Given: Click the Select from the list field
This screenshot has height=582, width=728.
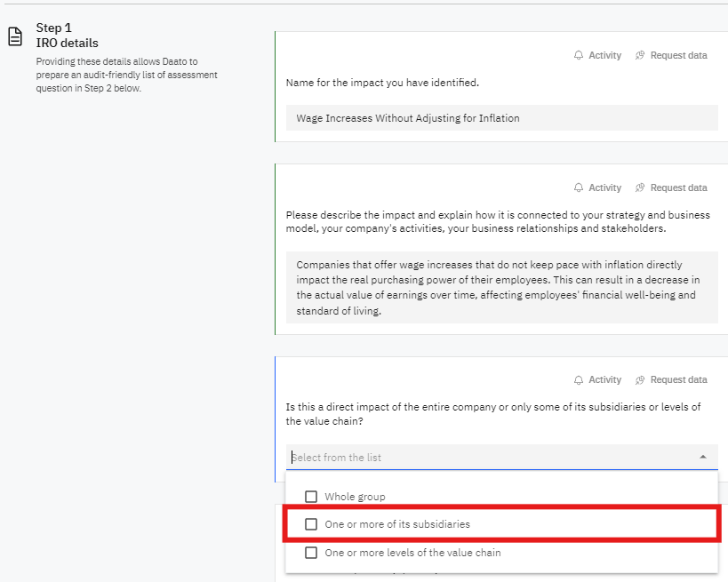Looking at the screenshot, I should pos(502,457).
